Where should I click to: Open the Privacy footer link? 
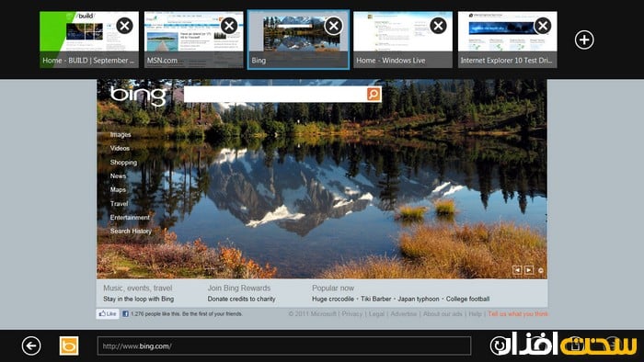point(352,313)
